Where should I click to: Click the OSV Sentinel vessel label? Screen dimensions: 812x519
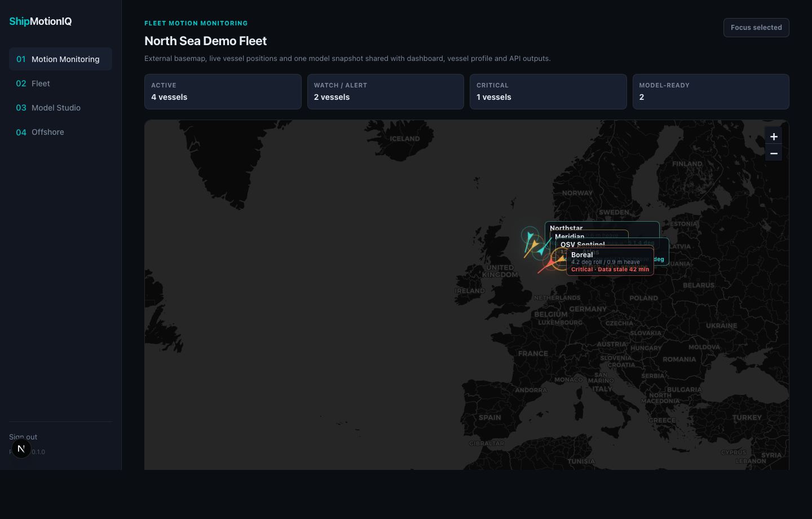(582, 244)
